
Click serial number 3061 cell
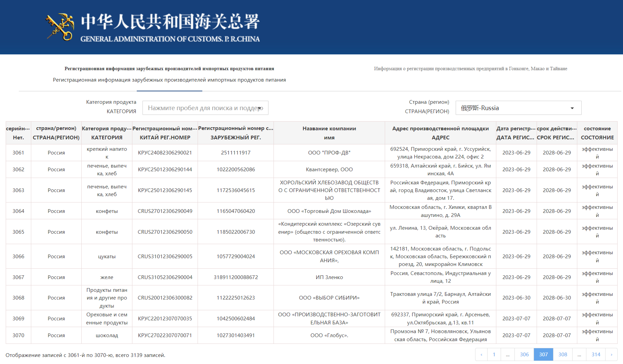point(18,153)
